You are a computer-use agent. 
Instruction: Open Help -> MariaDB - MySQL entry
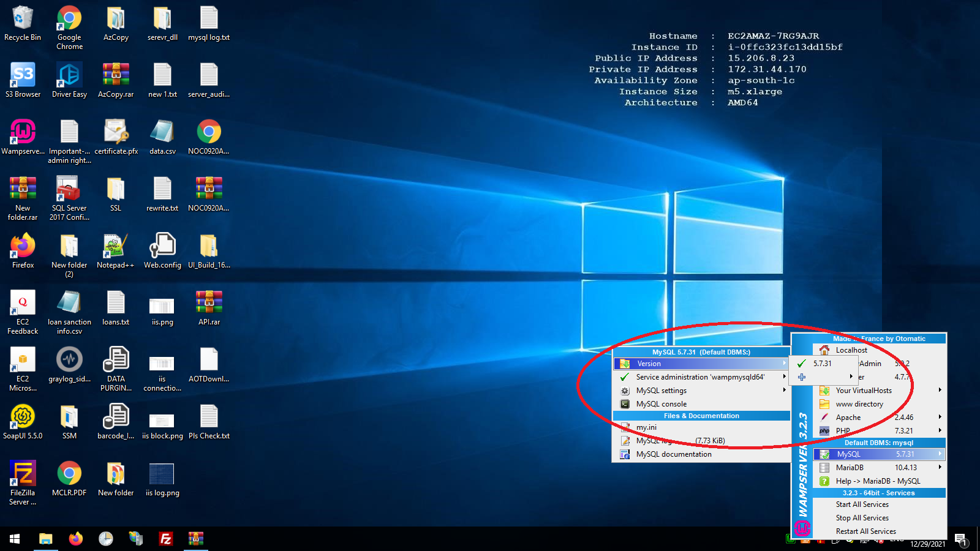tap(880, 481)
